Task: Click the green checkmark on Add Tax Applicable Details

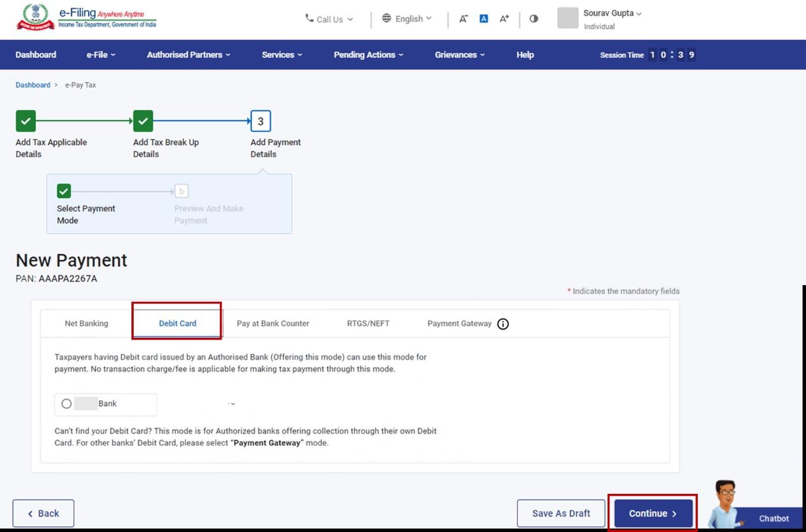Action: [x=25, y=120]
